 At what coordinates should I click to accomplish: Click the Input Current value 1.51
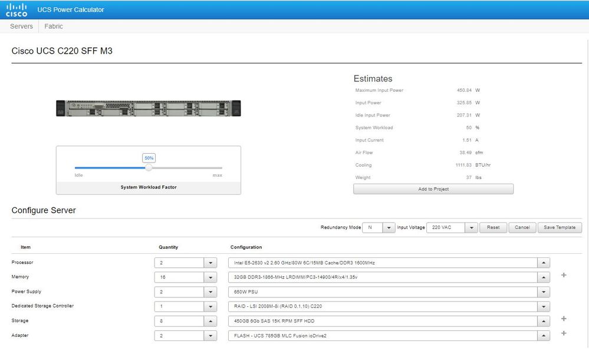[x=467, y=140]
